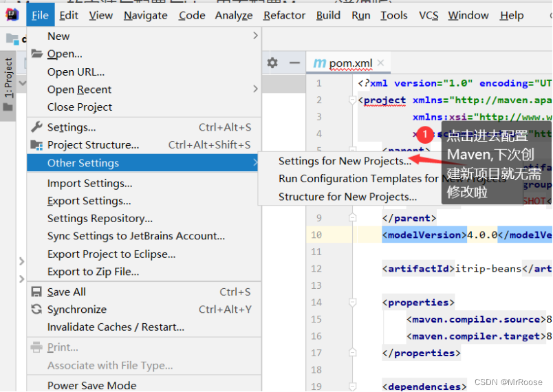Click the maven.compiler.source line
553x392 pixels.
click(479, 319)
